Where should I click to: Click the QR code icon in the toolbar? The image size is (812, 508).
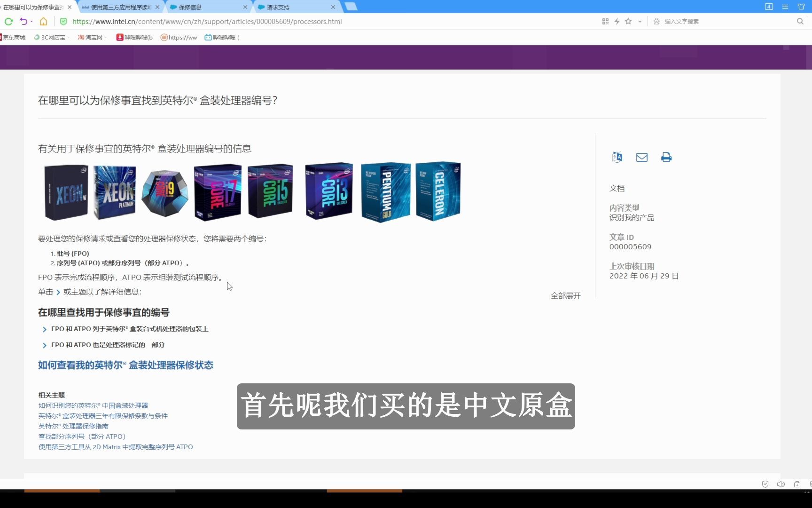[x=605, y=21]
